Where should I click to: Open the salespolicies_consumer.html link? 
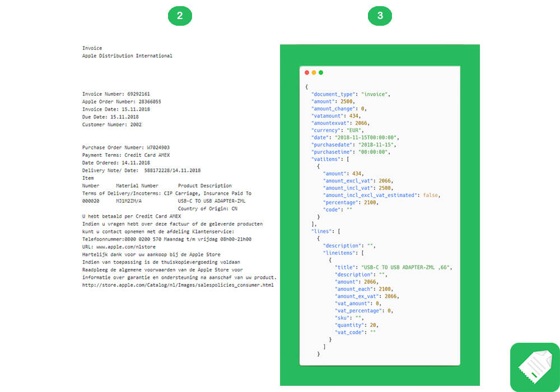[x=178, y=285]
